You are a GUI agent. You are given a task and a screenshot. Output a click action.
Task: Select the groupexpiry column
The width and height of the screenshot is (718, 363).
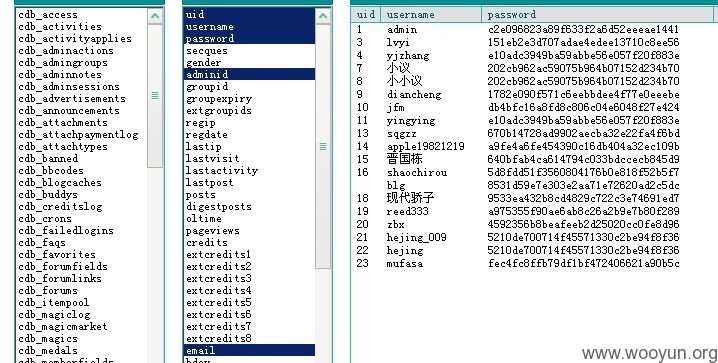(219, 98)
